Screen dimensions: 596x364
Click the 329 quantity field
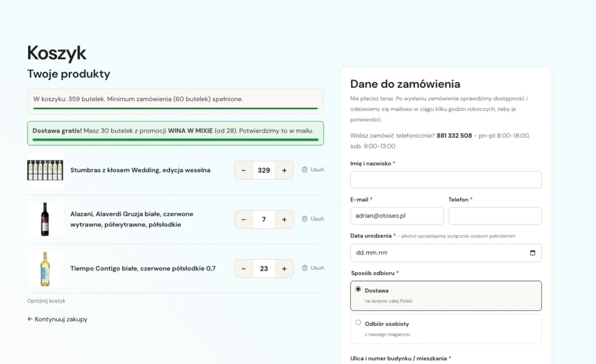264,170
